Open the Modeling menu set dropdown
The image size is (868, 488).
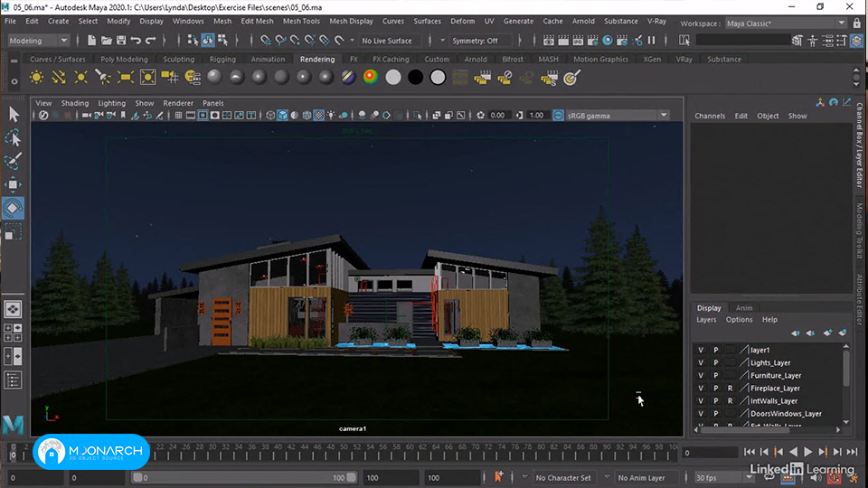(38, 41)
